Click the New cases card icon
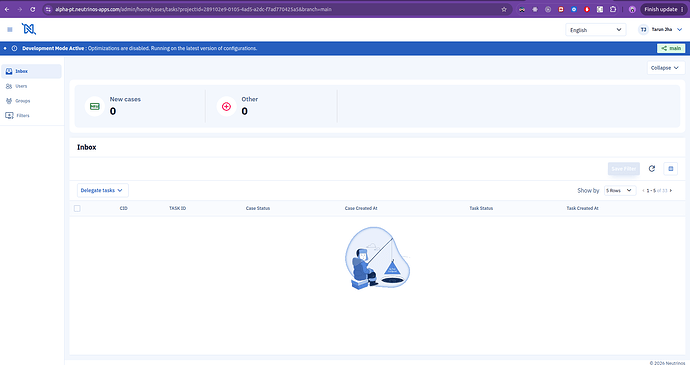Image resolution: width=690 pixels, height=365 pixels. pyautogui.click(x=95, y=106)
